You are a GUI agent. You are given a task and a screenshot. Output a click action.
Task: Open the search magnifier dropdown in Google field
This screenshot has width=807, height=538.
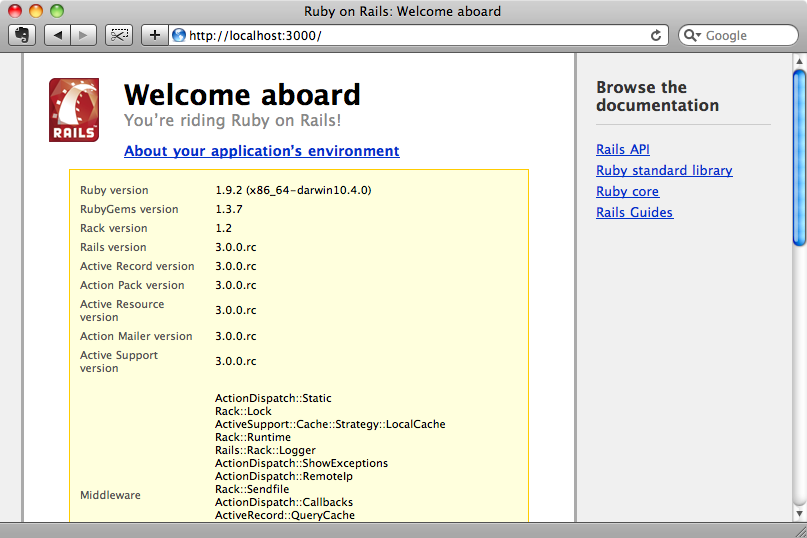pyautogui.click(x=692, y=36)
